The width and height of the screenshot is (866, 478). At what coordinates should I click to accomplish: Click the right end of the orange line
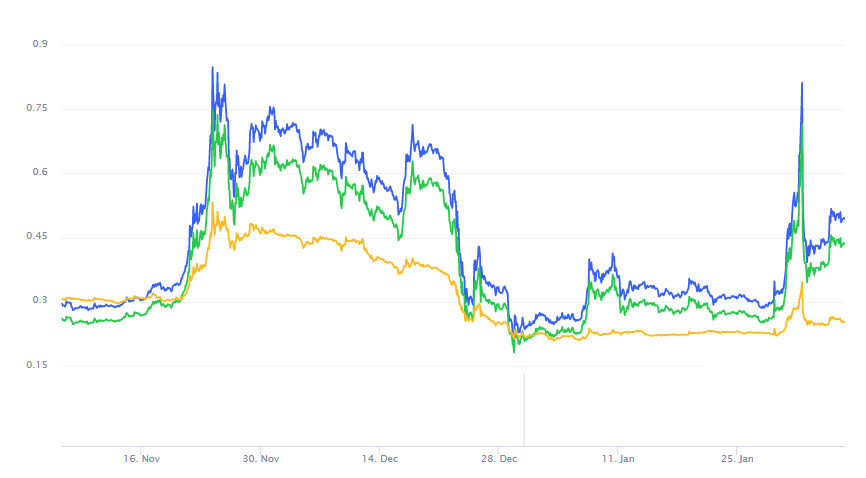pos(844,322)
